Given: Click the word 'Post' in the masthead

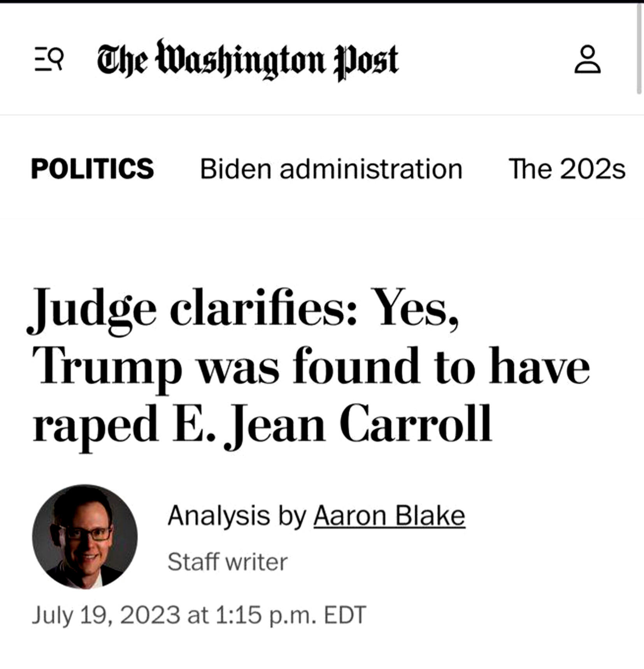Looking at the screenshot, I should coord(366,62).
